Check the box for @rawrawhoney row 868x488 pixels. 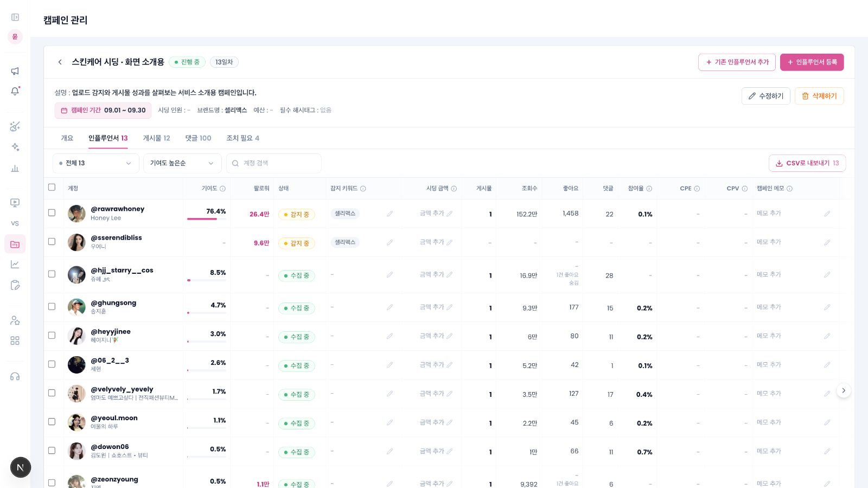(x=52, y=213)
